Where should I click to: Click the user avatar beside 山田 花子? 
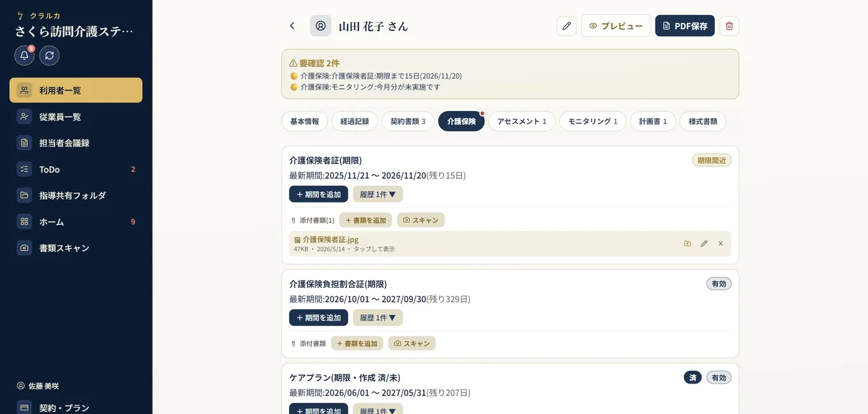[x=321, y=26]
